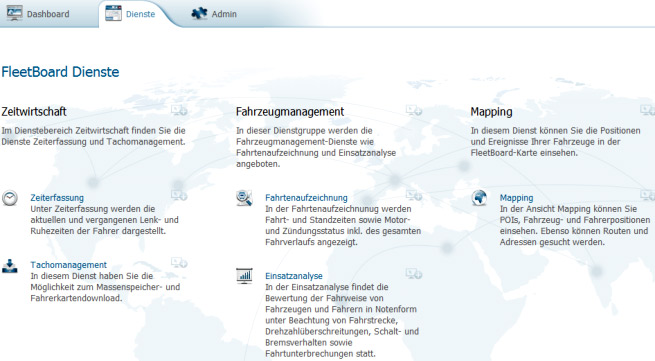655x361 pixels.
Task: Open the Mapping service link
Action: (x=516, y=198)
